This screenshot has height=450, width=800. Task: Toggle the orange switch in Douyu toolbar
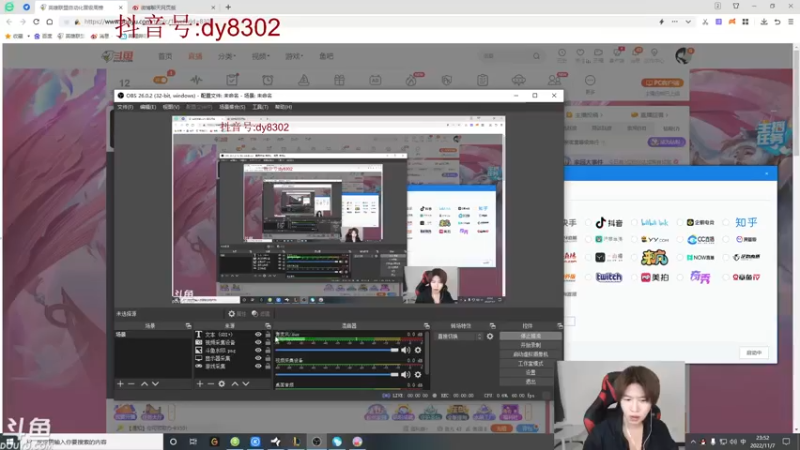coord(160,80)
